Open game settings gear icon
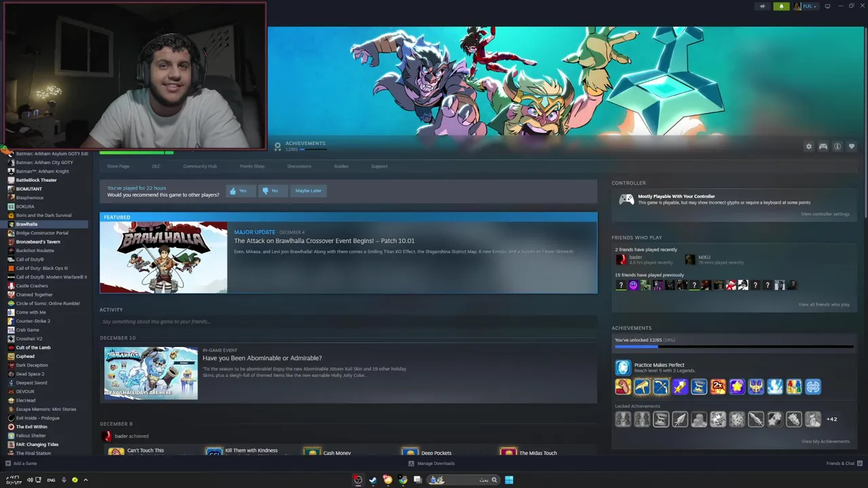The height and width of the screenshot is (488, 868). coord(808,146)
